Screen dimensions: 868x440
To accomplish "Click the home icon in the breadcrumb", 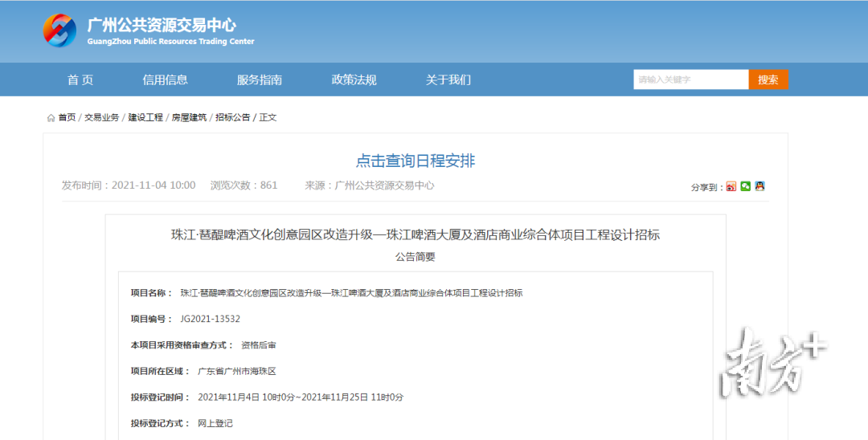I will (x=51, y=118).
